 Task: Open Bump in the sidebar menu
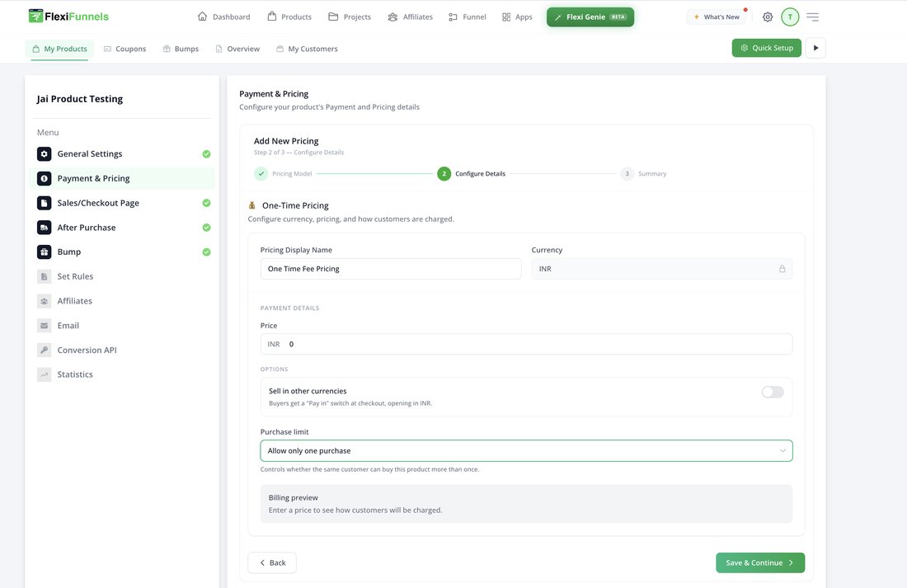click(121, 252)
